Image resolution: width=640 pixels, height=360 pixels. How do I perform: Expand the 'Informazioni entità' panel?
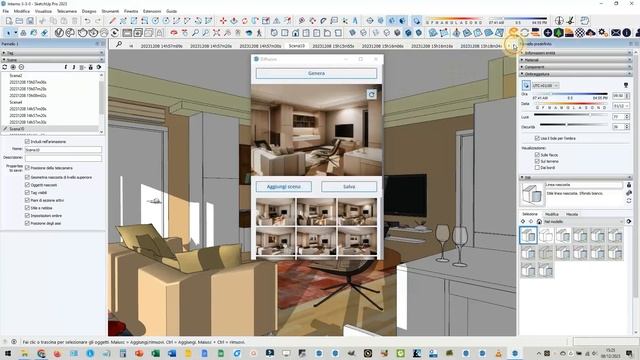pos(576,53)
